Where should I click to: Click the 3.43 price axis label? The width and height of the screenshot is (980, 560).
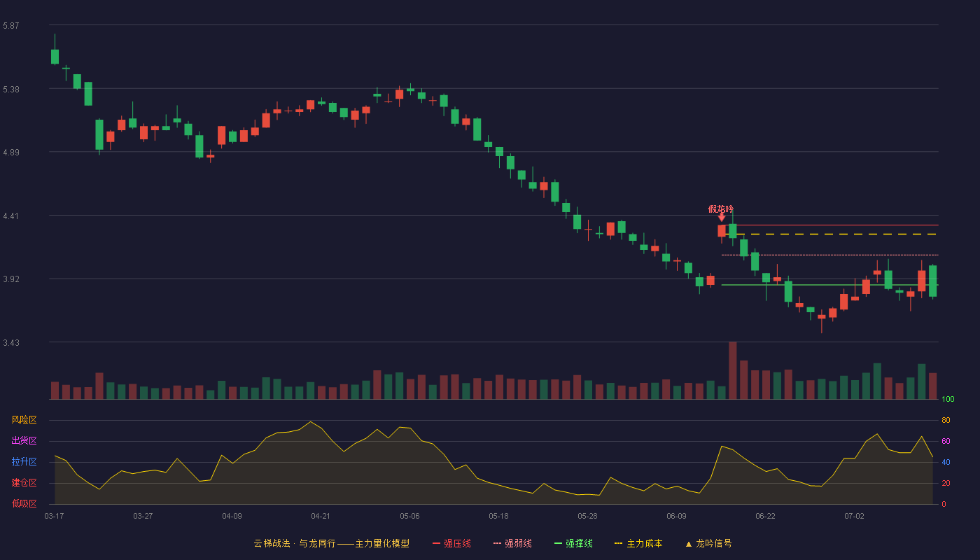[x=11, y=343]
